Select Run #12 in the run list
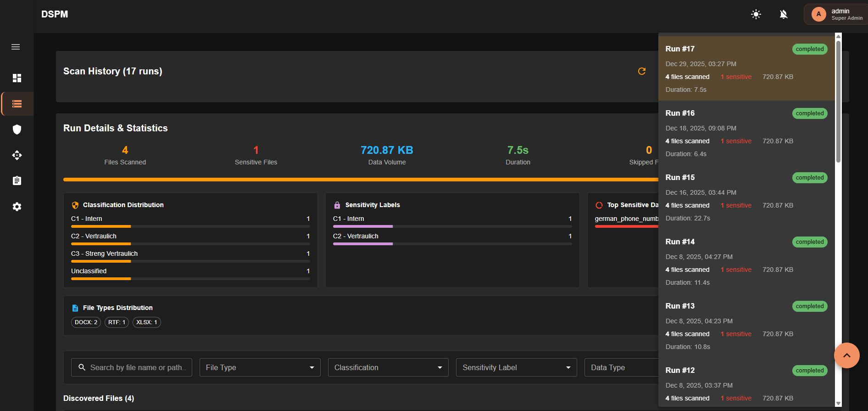Image resolution: width=868 pixels, height=411 pixels. 746,382
